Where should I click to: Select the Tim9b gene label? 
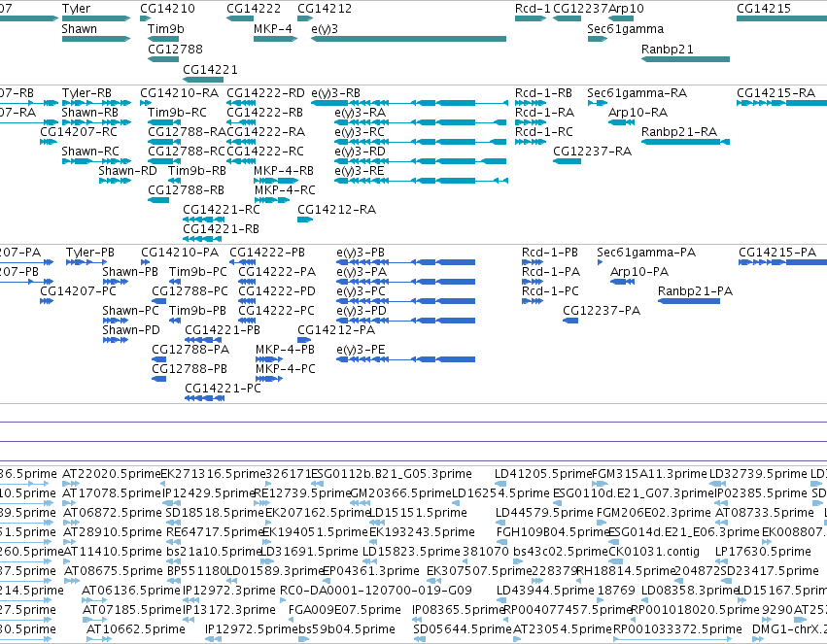165,29
